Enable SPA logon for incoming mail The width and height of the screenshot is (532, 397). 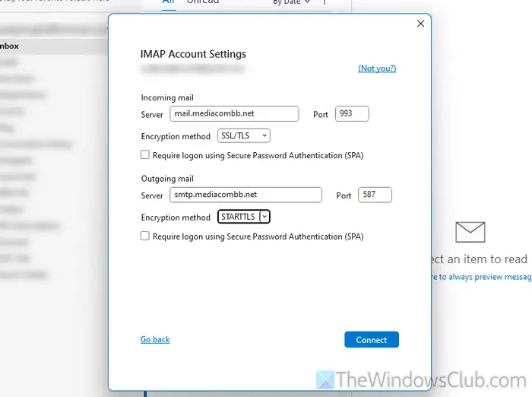[x=145, y=155]
